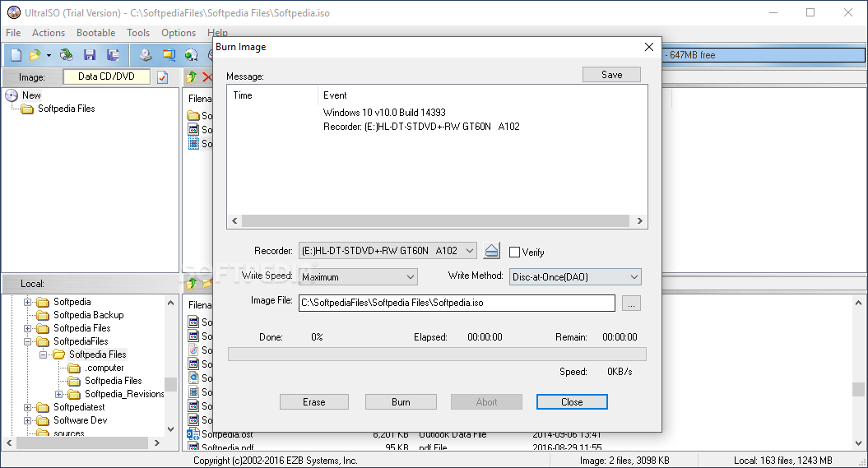Image resolution: width=868 pixels, height=468 pixels.
Task: Select Softpedia Files under New image tree
Action: [66, 109]
